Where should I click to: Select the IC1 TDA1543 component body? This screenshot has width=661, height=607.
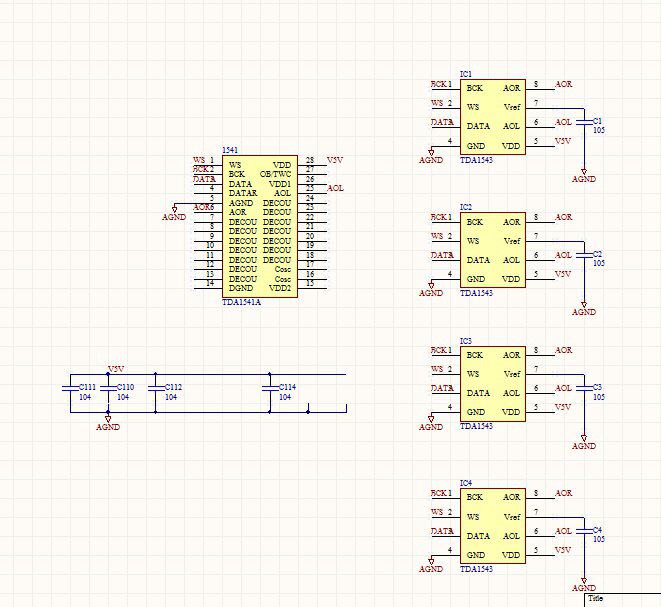coord(493,117)
